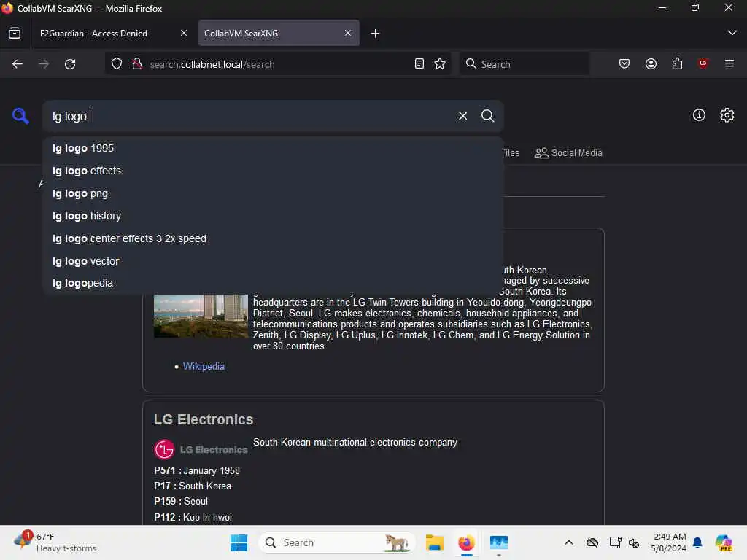Click the LG Electronics logo image
This screenshot has width=747, height=560.
tap(201, 449)
